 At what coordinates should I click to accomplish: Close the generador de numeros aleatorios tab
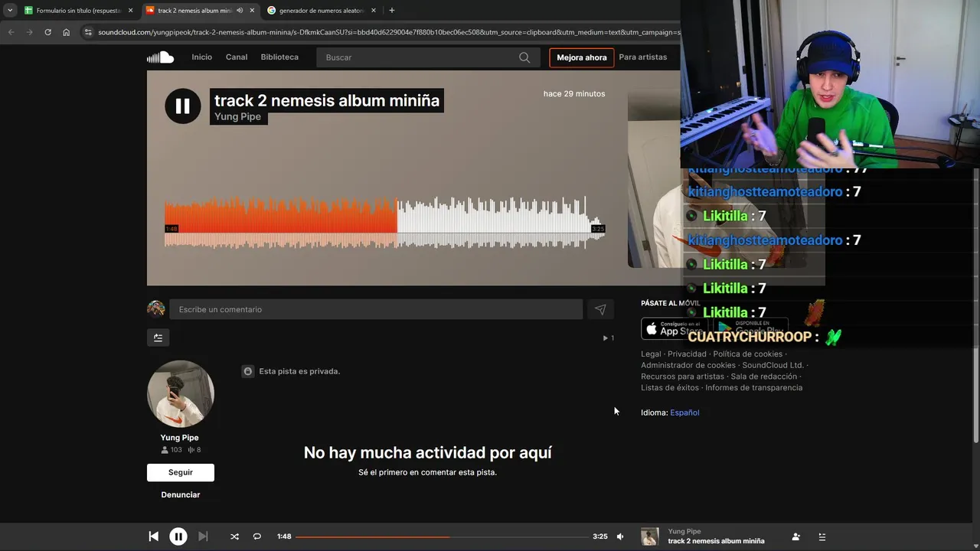click(374, 11)
